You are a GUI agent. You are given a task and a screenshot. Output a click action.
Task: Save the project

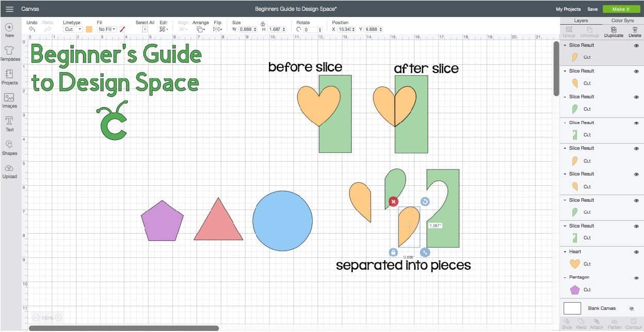click(x=592, y=9)
